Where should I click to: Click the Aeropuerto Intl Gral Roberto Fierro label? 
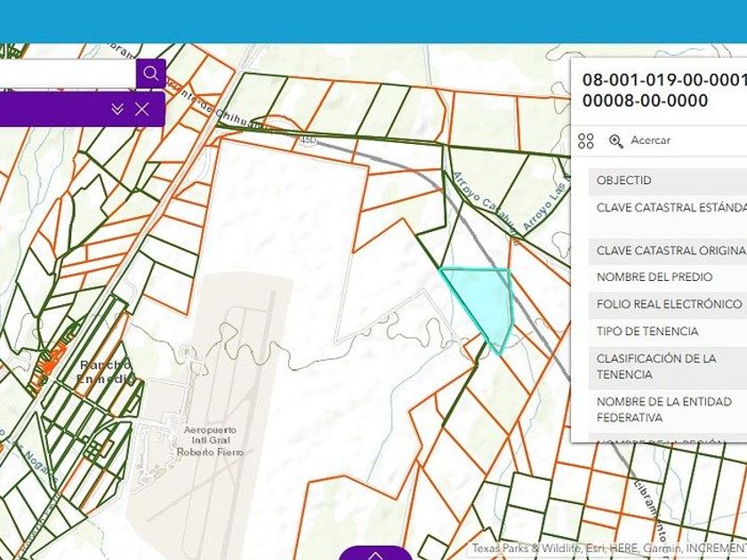(213, 441)
